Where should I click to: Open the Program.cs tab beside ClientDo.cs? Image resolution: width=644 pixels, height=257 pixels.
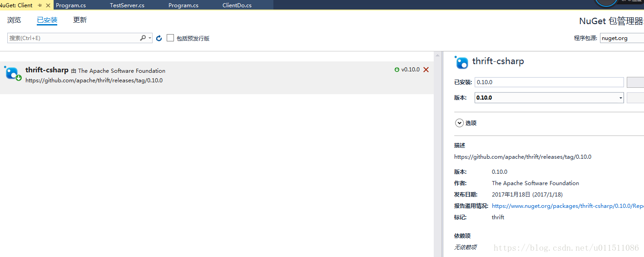[x=183, y=5]
